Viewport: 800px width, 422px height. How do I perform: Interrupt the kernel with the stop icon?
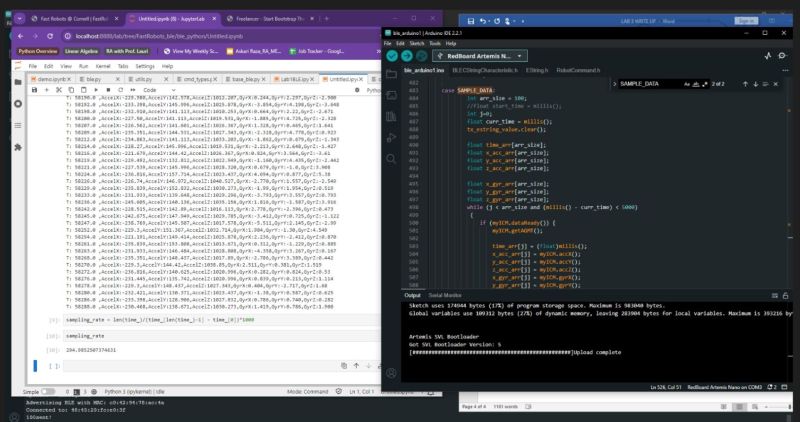[x=108, y=90]
